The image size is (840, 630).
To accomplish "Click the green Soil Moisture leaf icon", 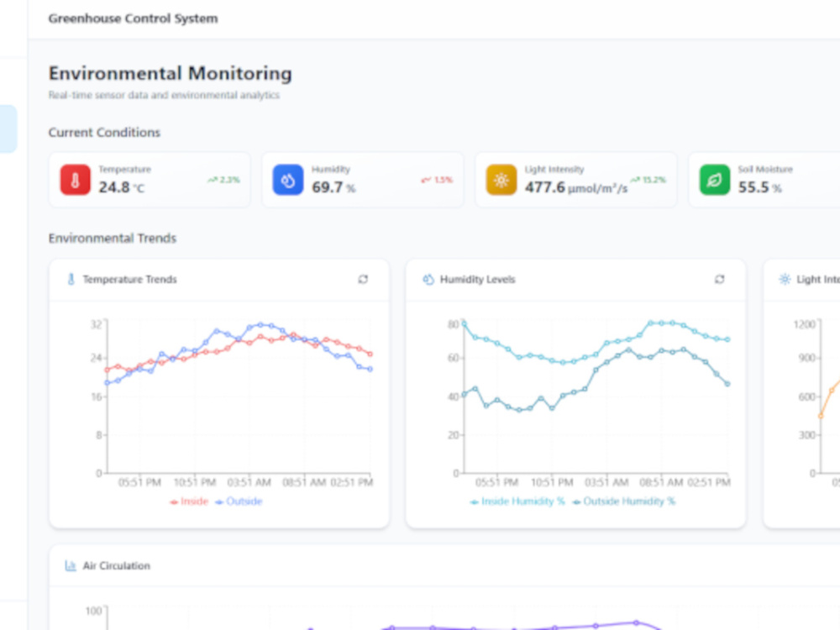I will click(715, 180).
